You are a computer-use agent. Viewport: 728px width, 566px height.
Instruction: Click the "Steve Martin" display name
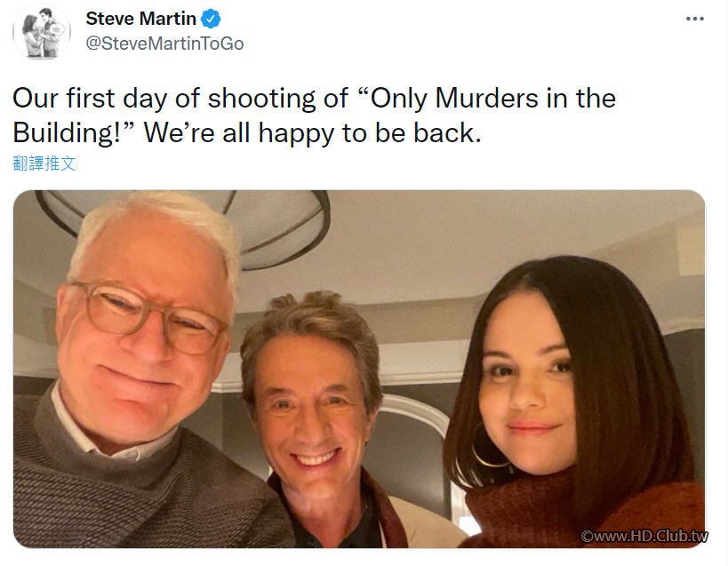140,19
